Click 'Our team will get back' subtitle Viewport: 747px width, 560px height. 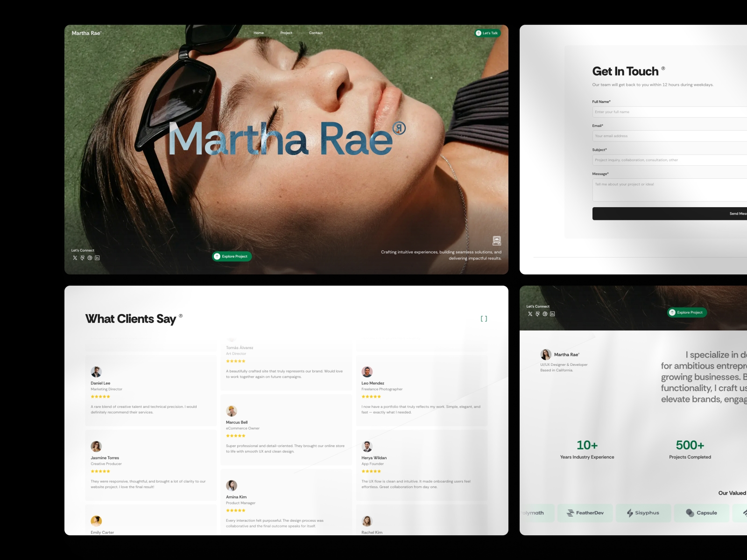(653, 85)
